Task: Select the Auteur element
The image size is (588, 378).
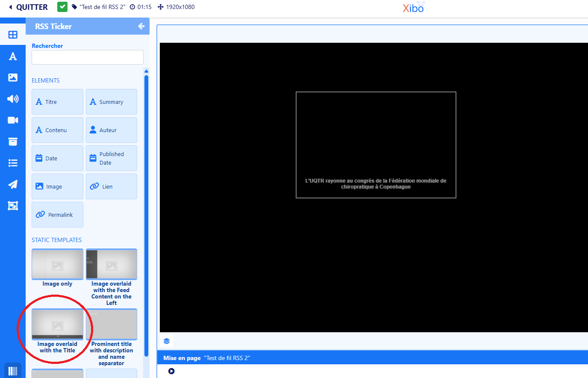Action: (112, 130)
